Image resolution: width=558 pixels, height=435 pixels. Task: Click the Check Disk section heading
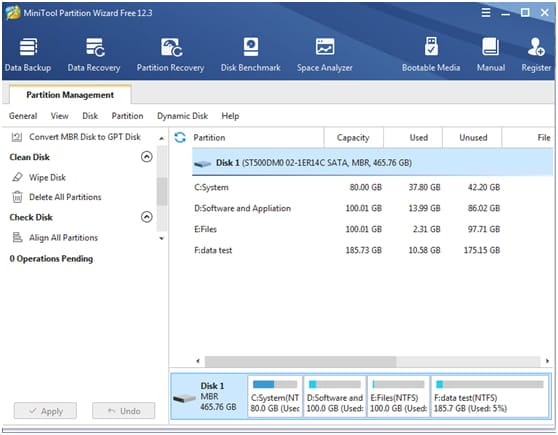31,217
